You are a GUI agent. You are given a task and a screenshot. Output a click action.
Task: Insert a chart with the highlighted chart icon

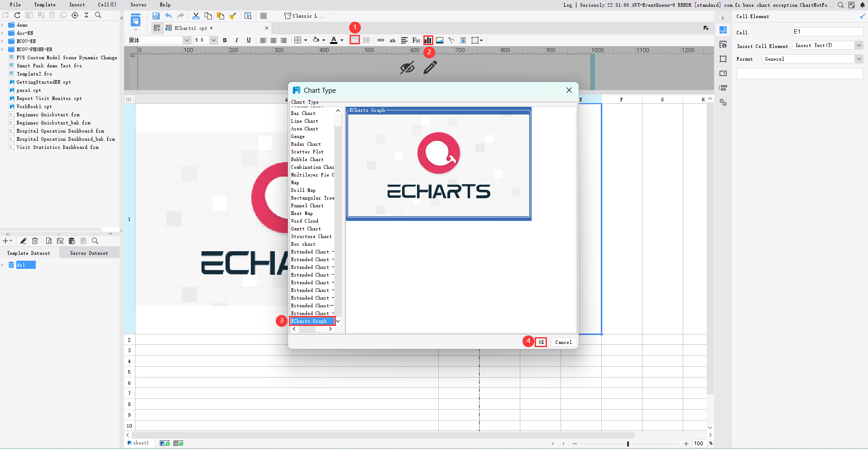click(x=428, y=40)
